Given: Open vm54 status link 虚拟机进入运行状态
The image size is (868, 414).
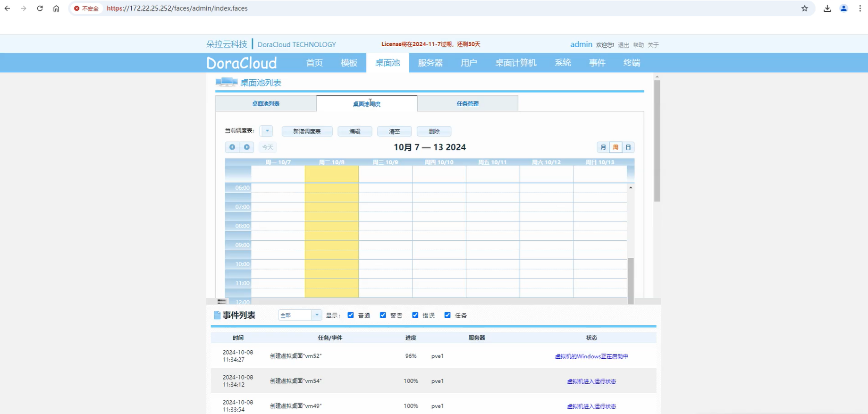Looking at the screenshot, I should (x=591, y=381).
